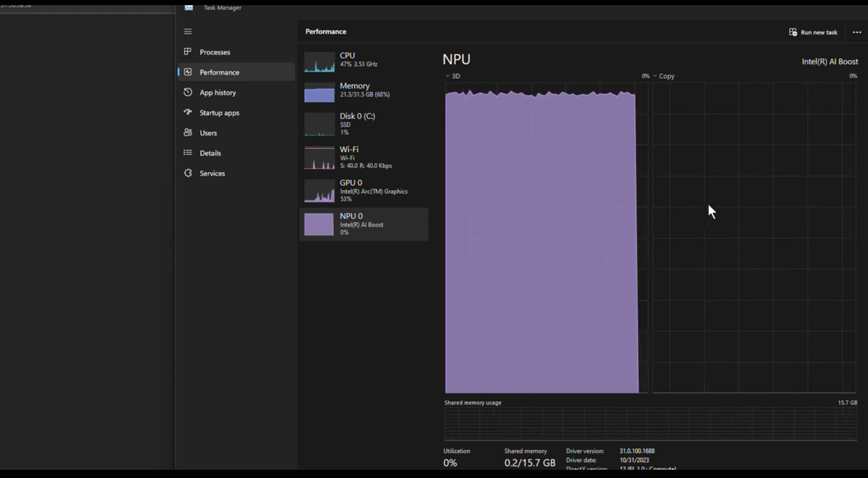The height and width of the screenshot is (478, 868).
Task: Toggle the hamburger navigation menu
Action: point(188,31)
